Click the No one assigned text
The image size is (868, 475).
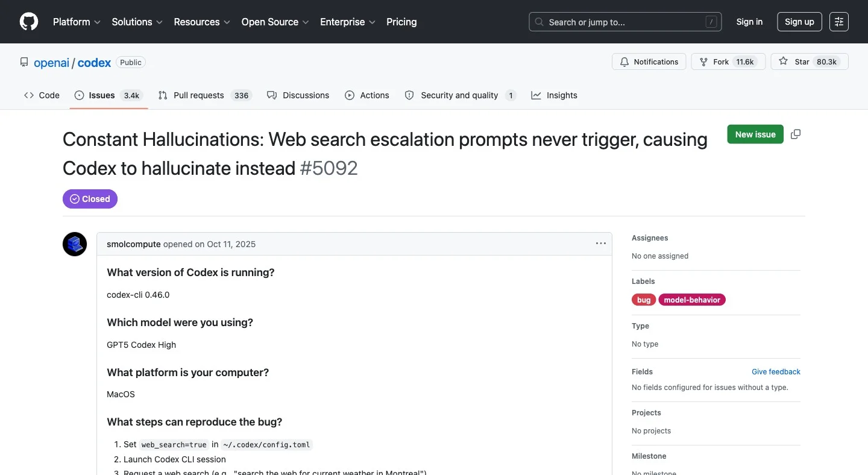click(660, 256)
